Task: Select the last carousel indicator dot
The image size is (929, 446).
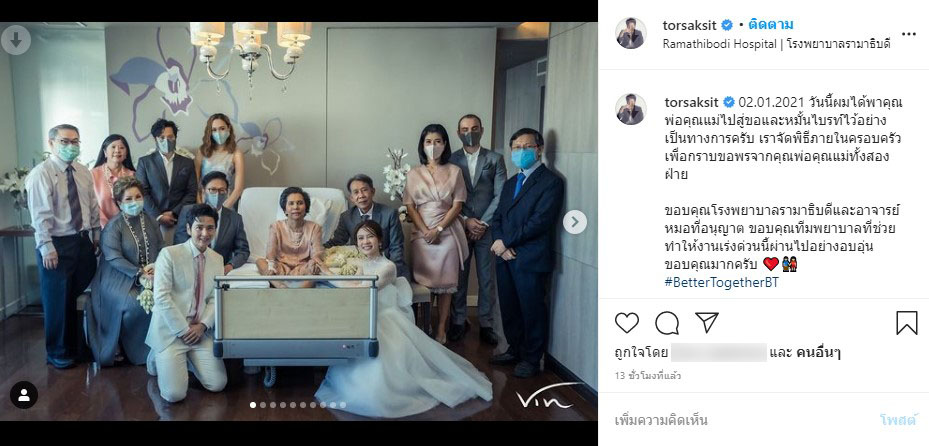Action: point(342,405)
